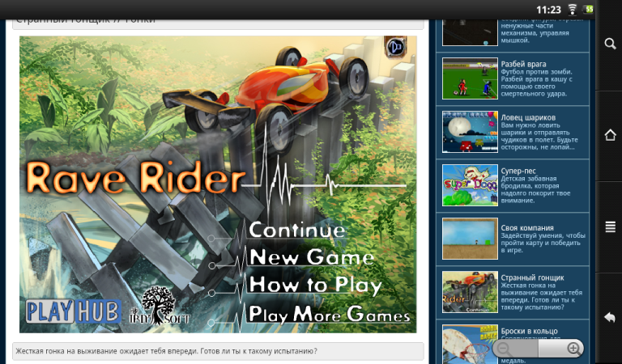Image resolution: width=622 pixels, height=364 pixels.
Task: Open Странный гонщик game thumbnail
Action: [470, 292]
